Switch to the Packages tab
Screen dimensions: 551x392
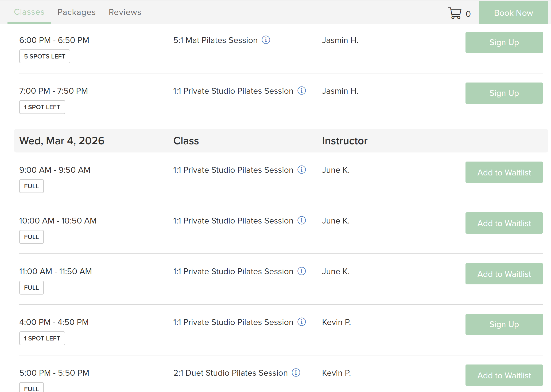click(x=76, y=12)
